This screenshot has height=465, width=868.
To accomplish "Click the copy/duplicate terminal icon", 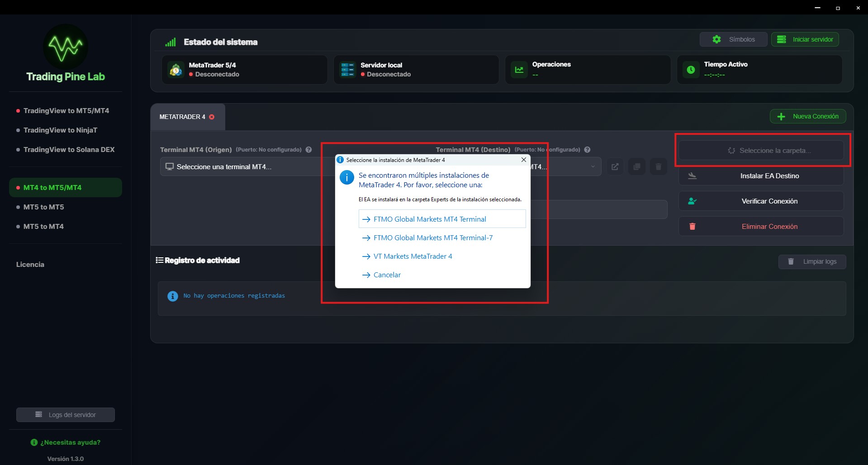I will [x=637, y=166].
